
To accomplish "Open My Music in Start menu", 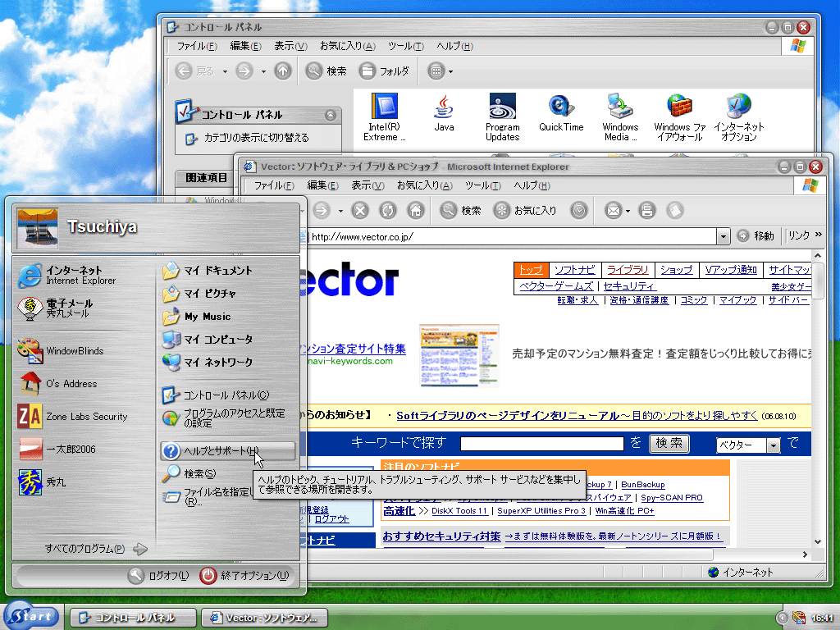I will click(x=197, y=317).
